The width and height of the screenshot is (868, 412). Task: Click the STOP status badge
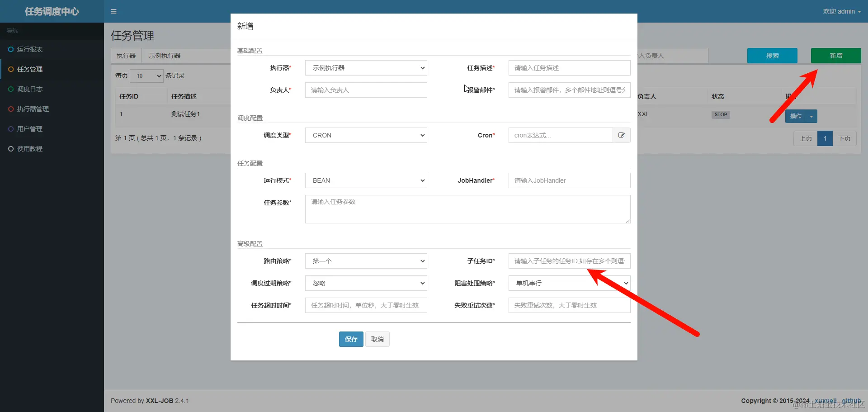(721, 114)
